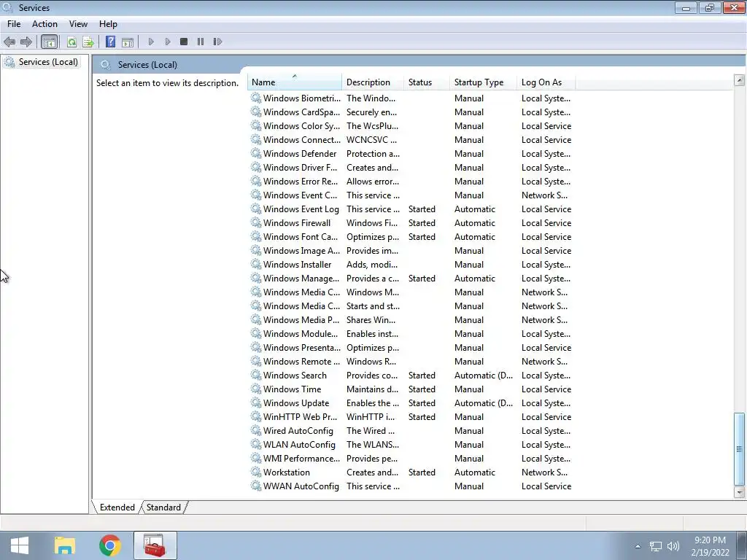Click the Windows Search gear icon
747x560 pixels.
pos(256,375)
